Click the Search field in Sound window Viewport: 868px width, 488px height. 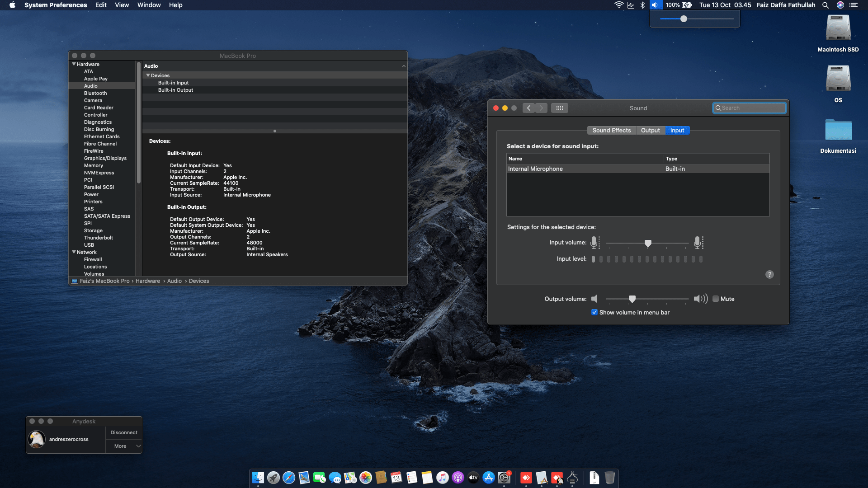pos(749,108)
